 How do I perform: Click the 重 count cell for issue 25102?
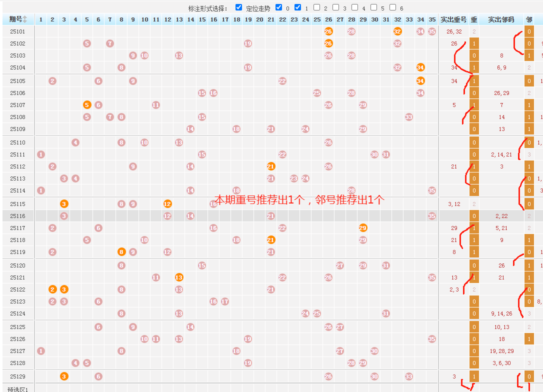click(x=474, y=43)
